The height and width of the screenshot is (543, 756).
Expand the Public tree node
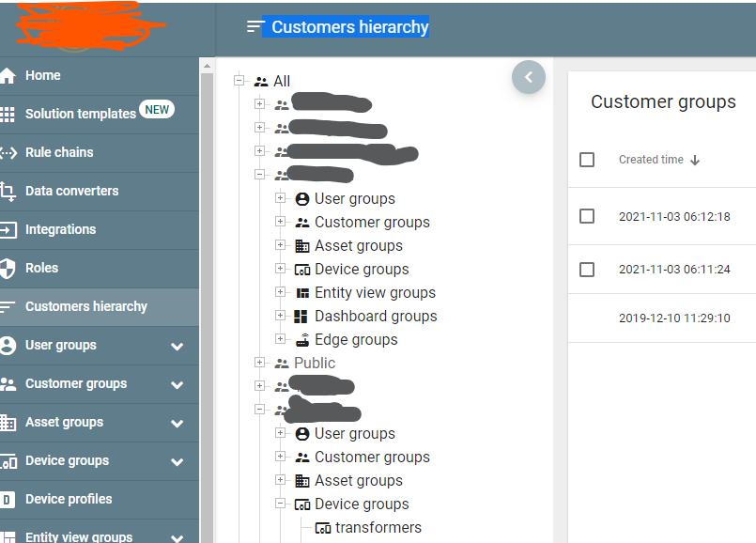[x=260, y=363]
